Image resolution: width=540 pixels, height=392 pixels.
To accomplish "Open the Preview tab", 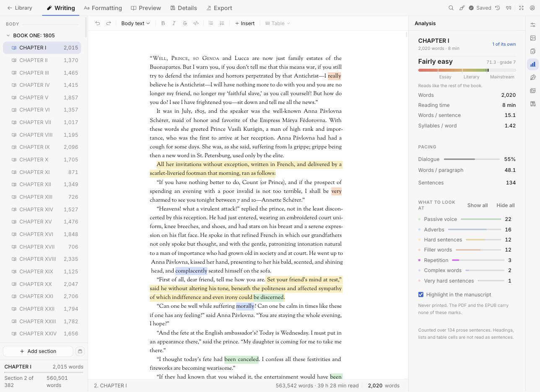I will point(146,8).
